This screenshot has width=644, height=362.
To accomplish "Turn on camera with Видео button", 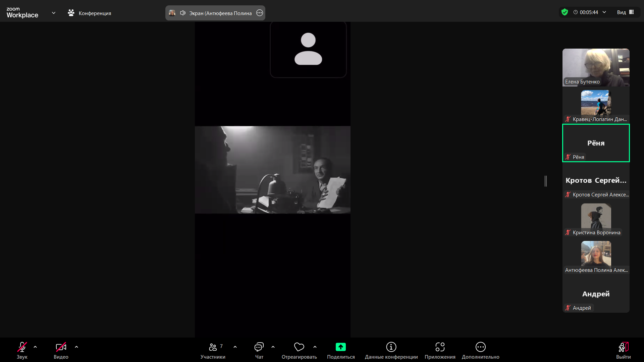I will point(61,350).
